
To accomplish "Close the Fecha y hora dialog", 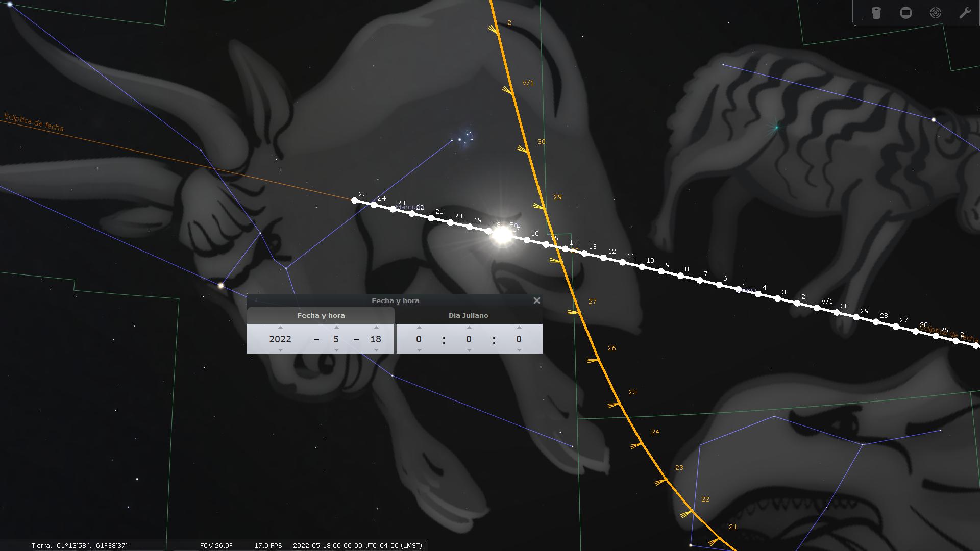I will 536,300.
